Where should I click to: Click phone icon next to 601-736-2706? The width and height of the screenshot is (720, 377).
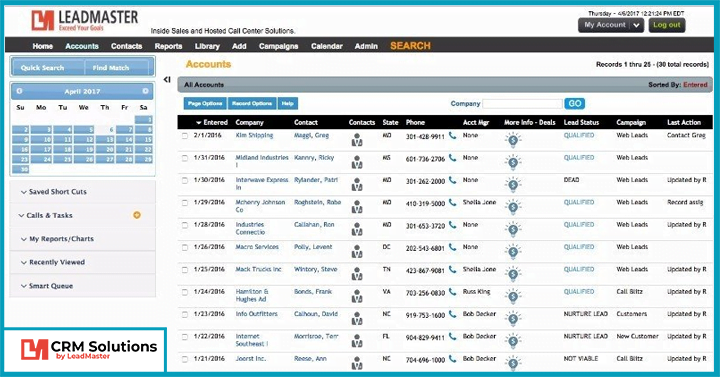click(452, 158)
